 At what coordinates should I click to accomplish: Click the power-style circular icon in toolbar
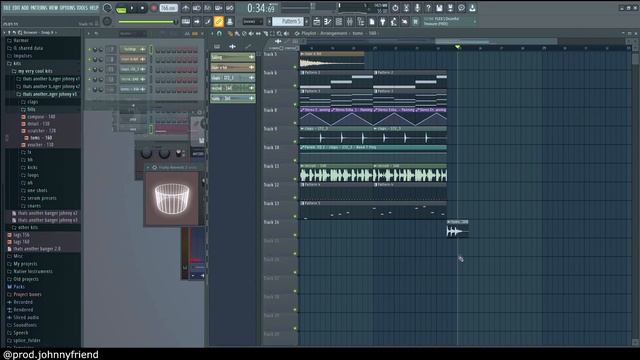tap(395, 8)
